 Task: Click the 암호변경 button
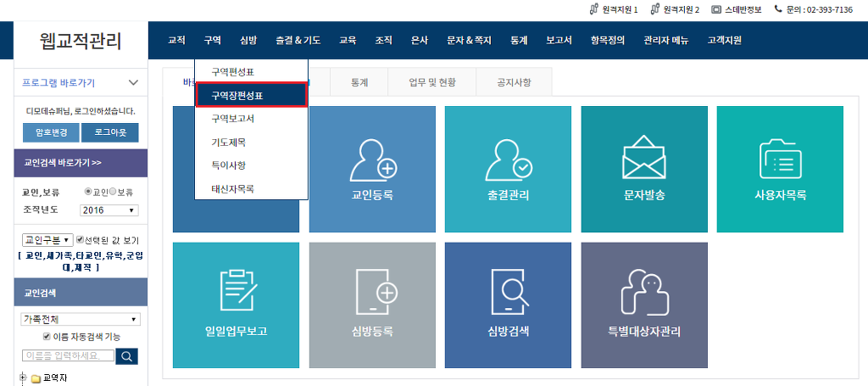coord(52,133)
